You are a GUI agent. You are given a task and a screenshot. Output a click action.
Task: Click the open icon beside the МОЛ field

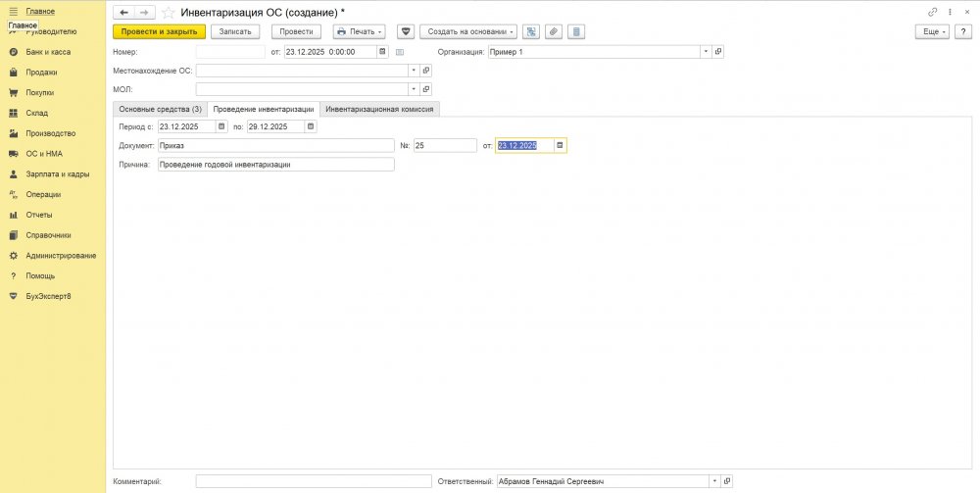(425, 89)
